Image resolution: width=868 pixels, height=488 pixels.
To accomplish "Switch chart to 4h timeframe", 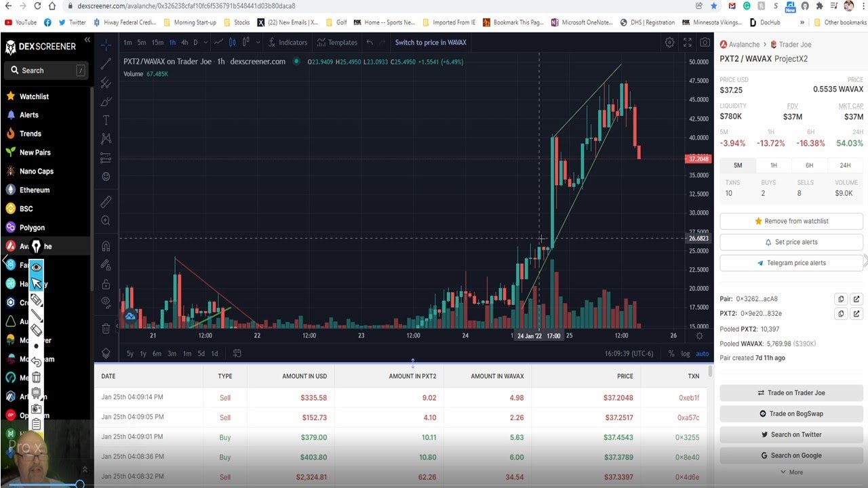I will (184, 42).
